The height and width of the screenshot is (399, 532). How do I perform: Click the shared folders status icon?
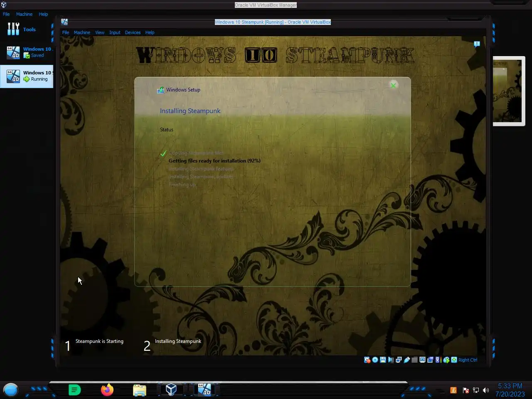coord(414,360)
